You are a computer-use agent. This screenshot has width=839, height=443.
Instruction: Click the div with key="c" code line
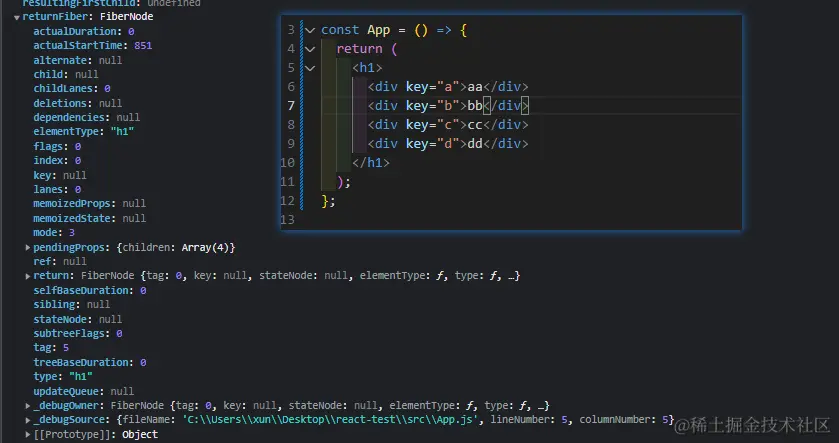[x=448, y=125]
